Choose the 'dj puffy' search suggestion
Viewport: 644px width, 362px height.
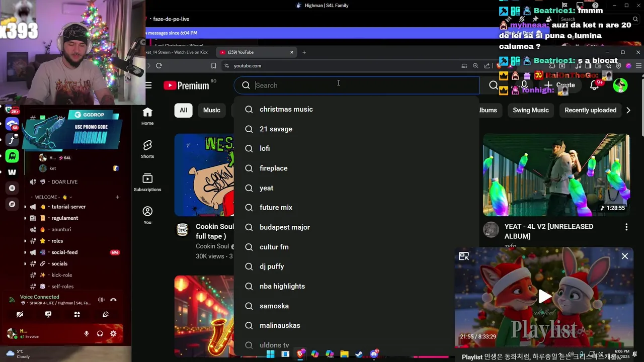357,266
